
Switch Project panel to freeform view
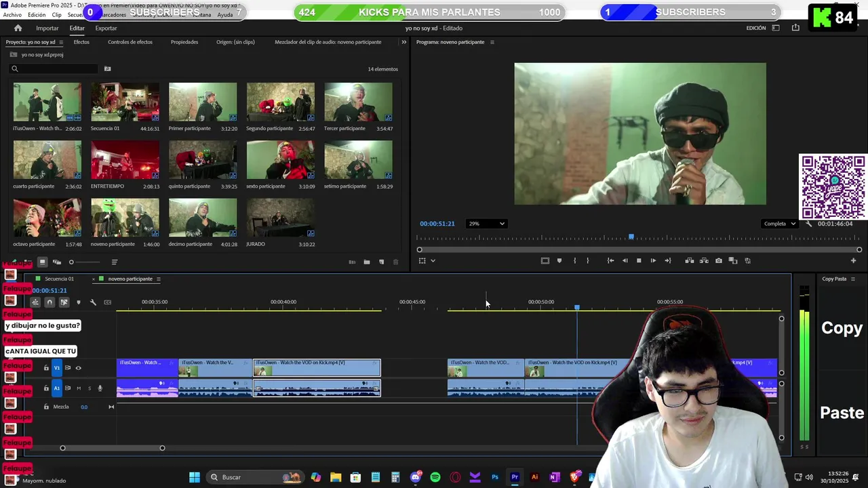[x=57, y=262]
